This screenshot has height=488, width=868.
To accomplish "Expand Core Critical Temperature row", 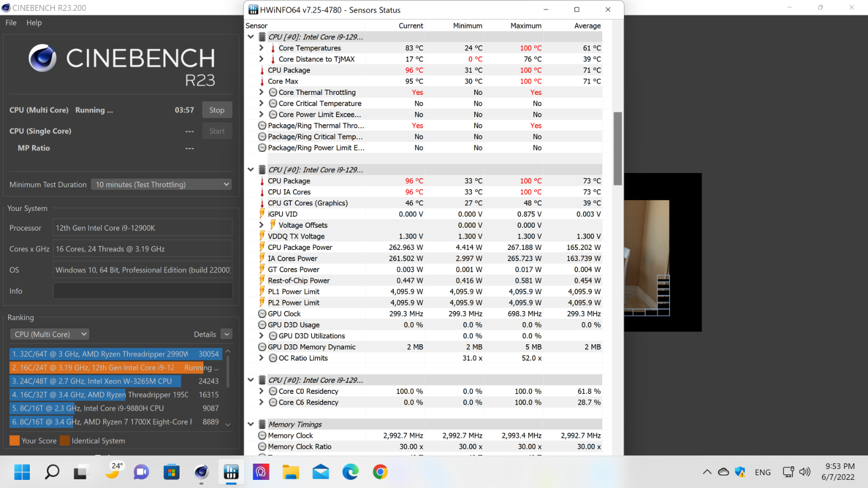I will click(261, 104).
